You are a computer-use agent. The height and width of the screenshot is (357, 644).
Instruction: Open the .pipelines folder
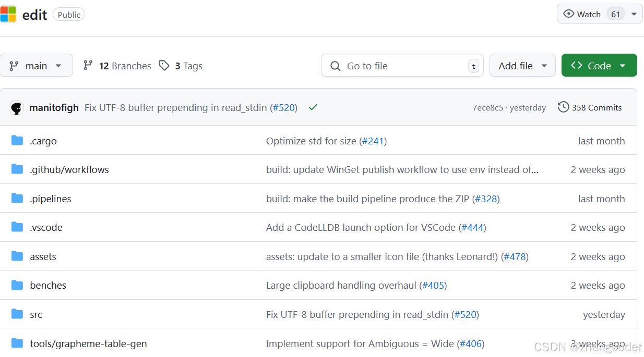click(51, 199)
